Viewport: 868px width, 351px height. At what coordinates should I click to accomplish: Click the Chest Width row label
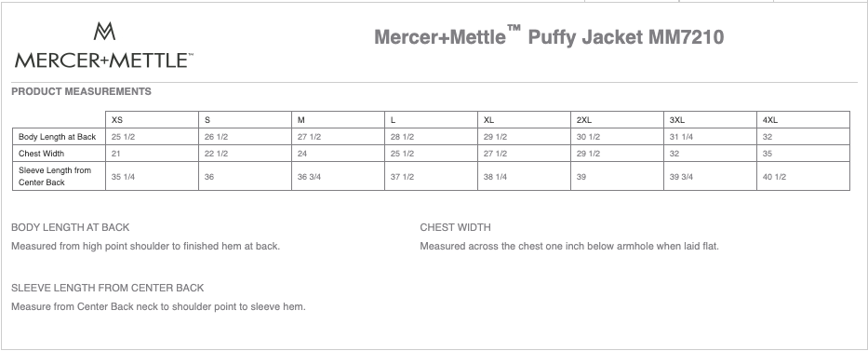click(41, 154)
